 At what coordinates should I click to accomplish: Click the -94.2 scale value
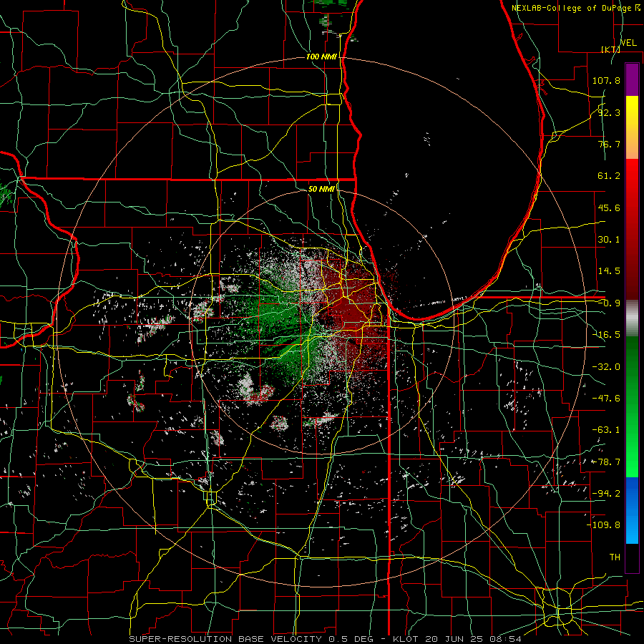606,494
